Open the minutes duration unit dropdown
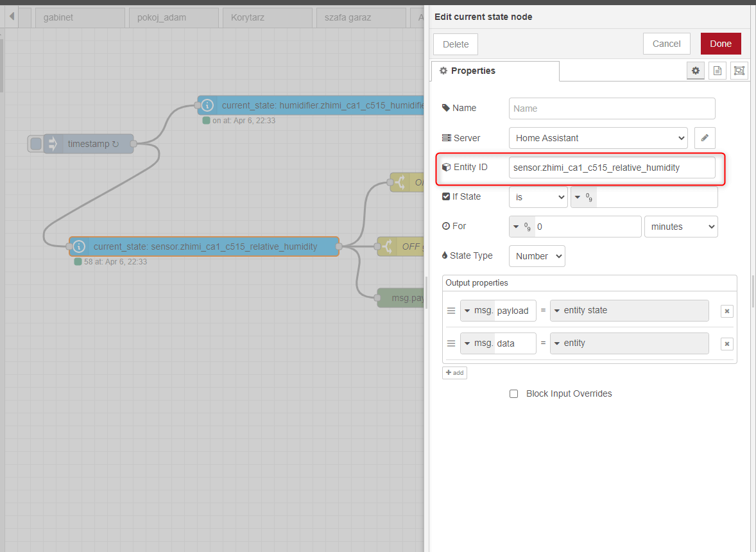This screenshot has width=756, height=552. click(681, 226)
